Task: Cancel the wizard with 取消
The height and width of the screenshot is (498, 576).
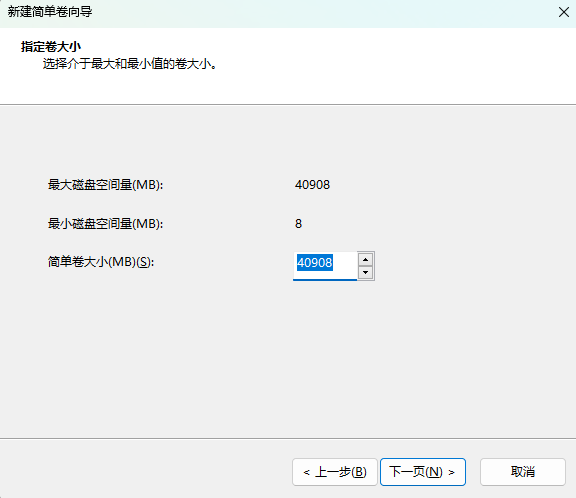Action: click(523, 472)
